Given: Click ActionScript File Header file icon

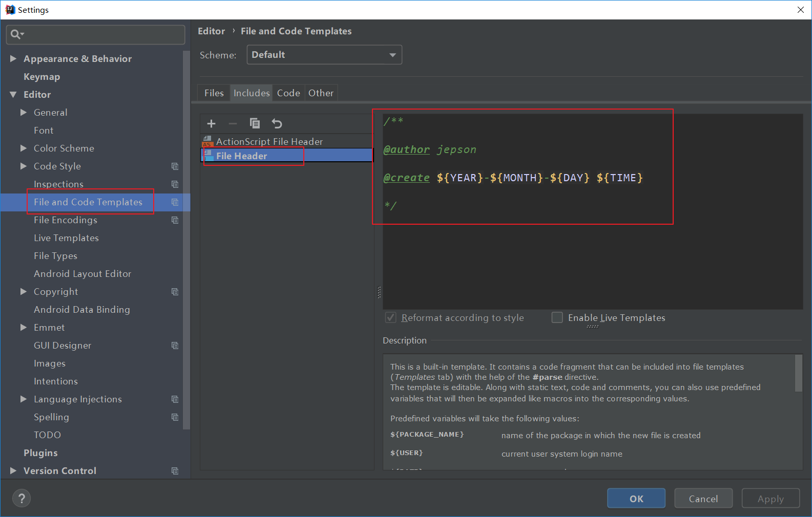Looking at the screenshot, I should click(x=207, y=141).
